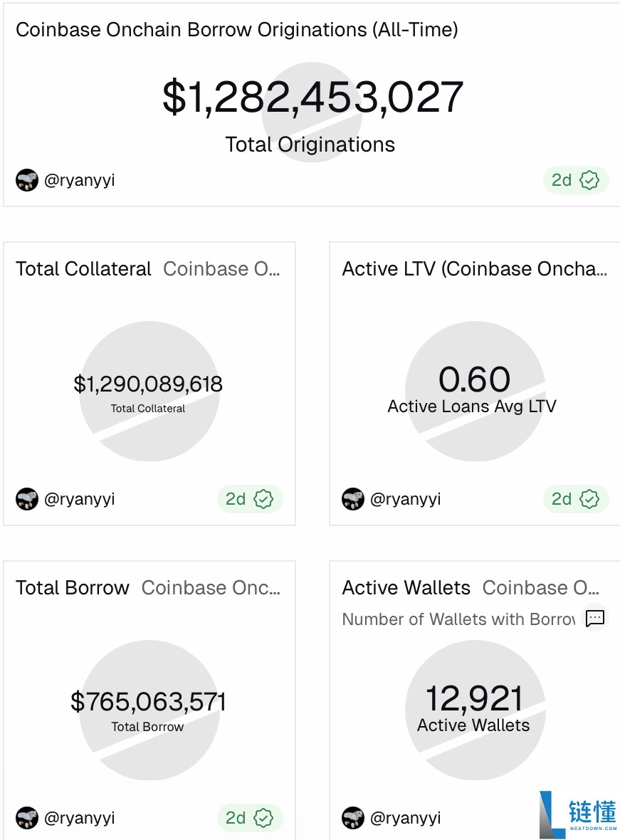Screen dimensions: 620x840
Task: Click the ryanyyi avatar on Total Borrow card
Action: (27, 818)
